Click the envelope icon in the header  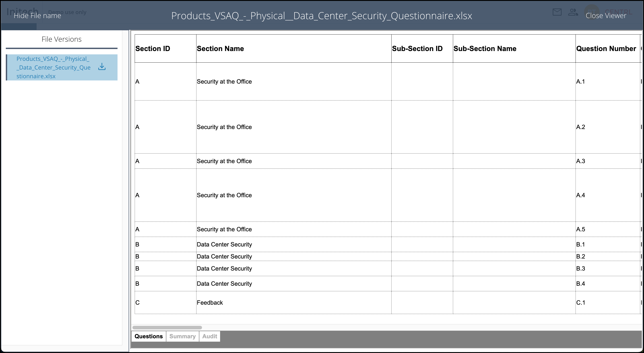coord(557,12)
